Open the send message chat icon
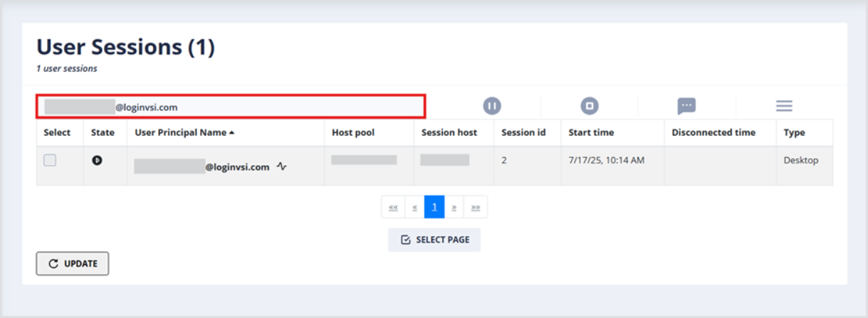This screenshot has height=318, width=868. pos(686,106)
